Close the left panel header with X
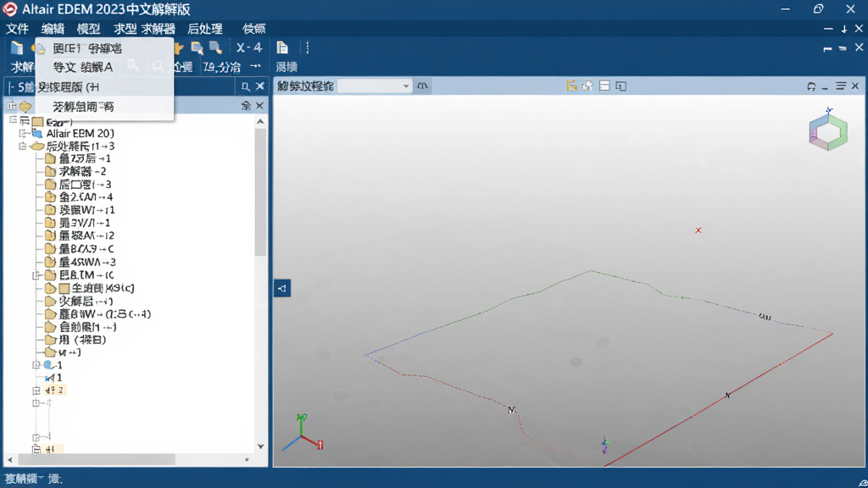868x488 pixels. (259, 86)
